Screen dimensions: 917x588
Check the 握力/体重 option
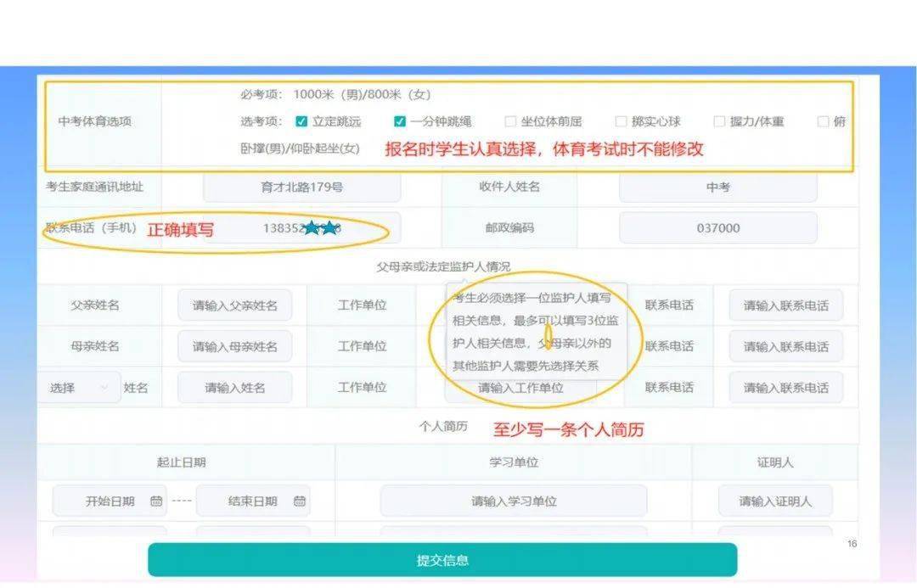point(719,121)
